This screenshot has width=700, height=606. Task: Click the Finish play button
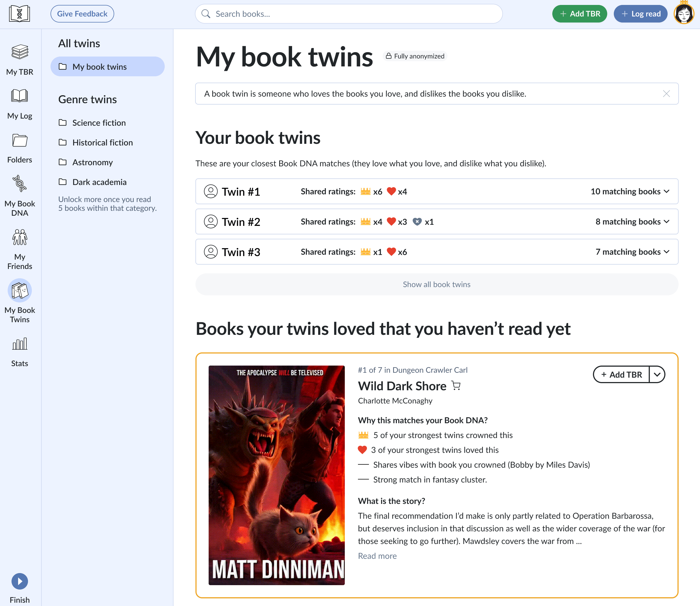(19, 581)
